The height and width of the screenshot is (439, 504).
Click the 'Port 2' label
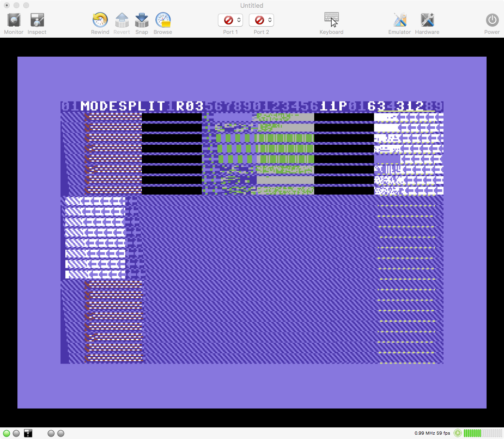pos(261,32)
